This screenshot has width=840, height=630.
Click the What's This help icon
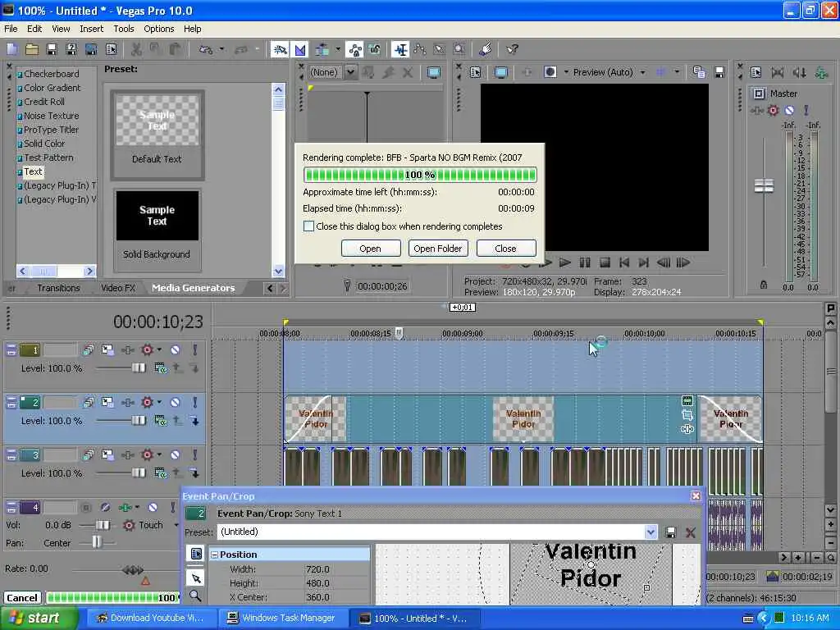pyautogui.click(x=512, y=50)
